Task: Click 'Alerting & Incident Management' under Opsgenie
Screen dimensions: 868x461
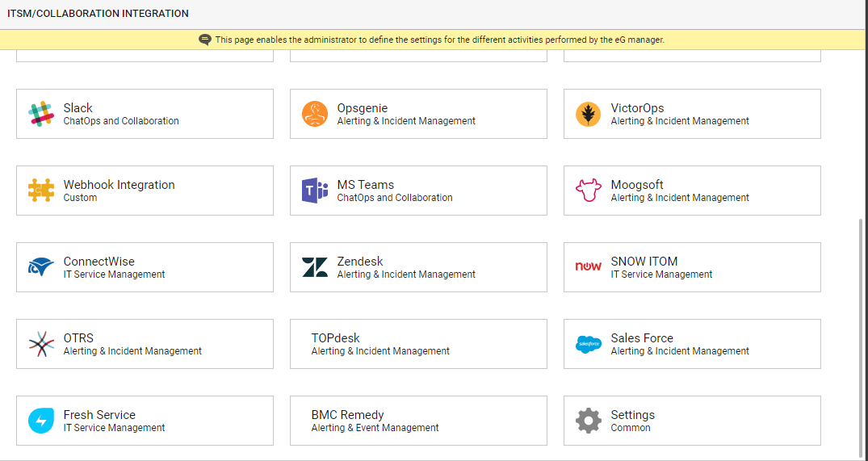Action: [x=406, y=120]
